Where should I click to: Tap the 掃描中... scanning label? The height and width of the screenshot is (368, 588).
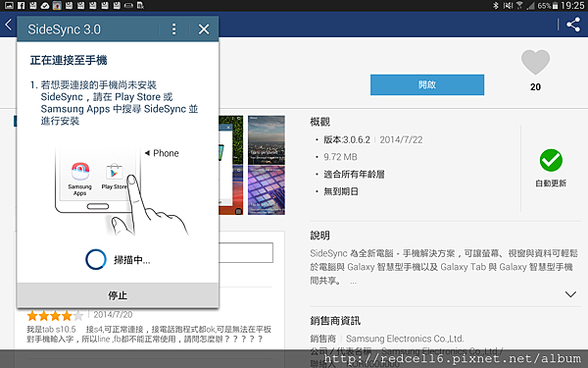pyautogui.click(x=132, y=260)
